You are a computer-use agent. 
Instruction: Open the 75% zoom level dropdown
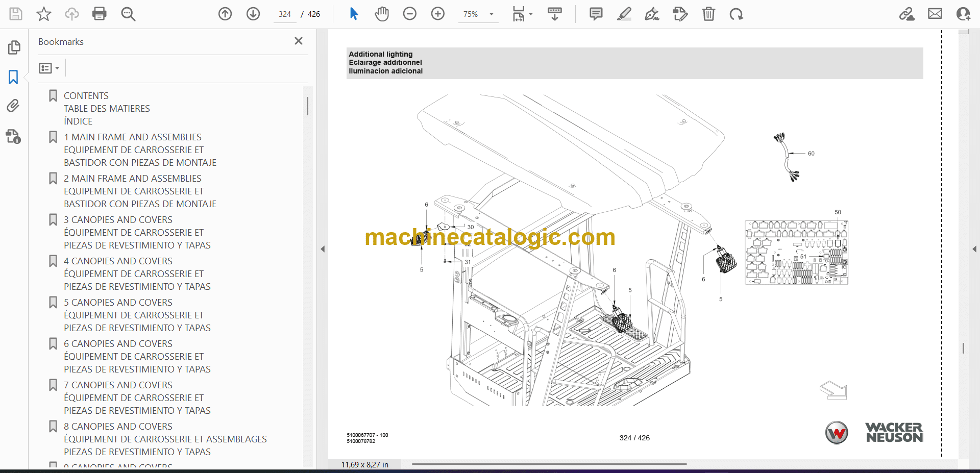coord(492,14)
